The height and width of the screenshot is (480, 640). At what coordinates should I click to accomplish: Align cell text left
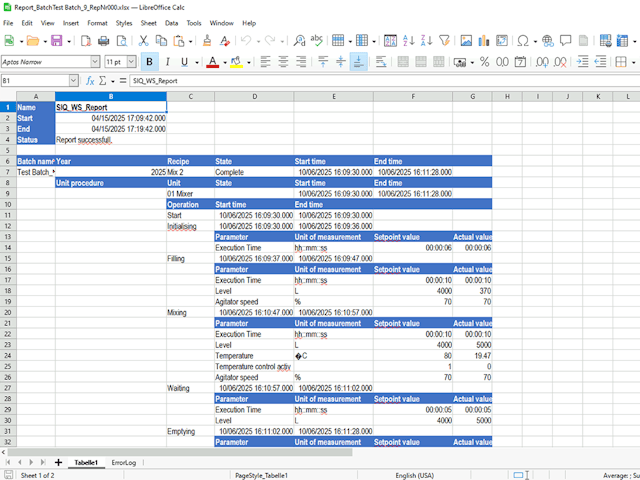tap(266, 62)
